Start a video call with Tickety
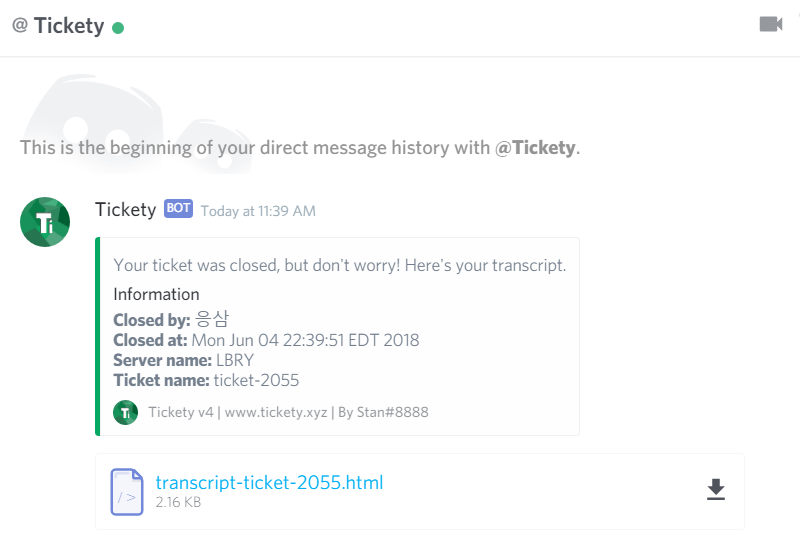Image resolution: width=800 pixels, height=551 pixels. coord(770,24)
